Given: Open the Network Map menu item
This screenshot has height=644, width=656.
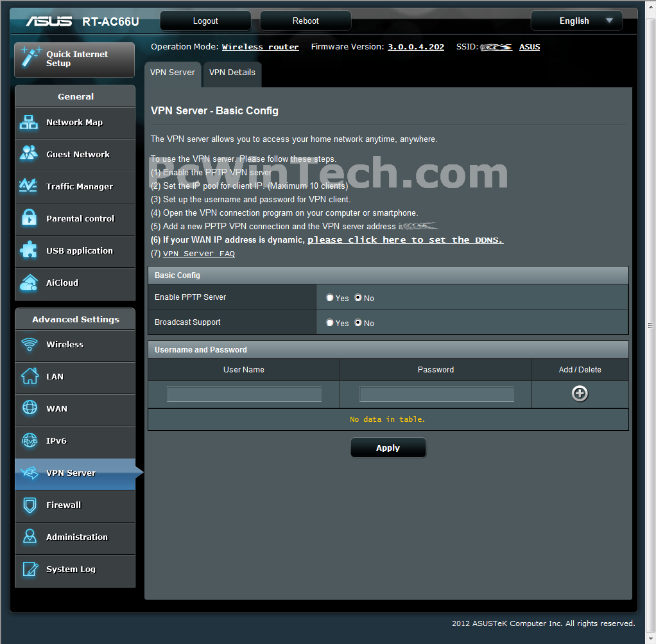Looking at the screenshot, I should coord(75,123).
